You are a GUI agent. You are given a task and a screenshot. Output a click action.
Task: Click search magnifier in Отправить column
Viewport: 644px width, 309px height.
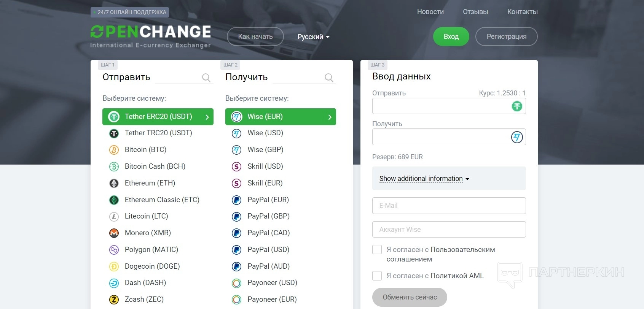pyautogui.click(x=206, y=78)
